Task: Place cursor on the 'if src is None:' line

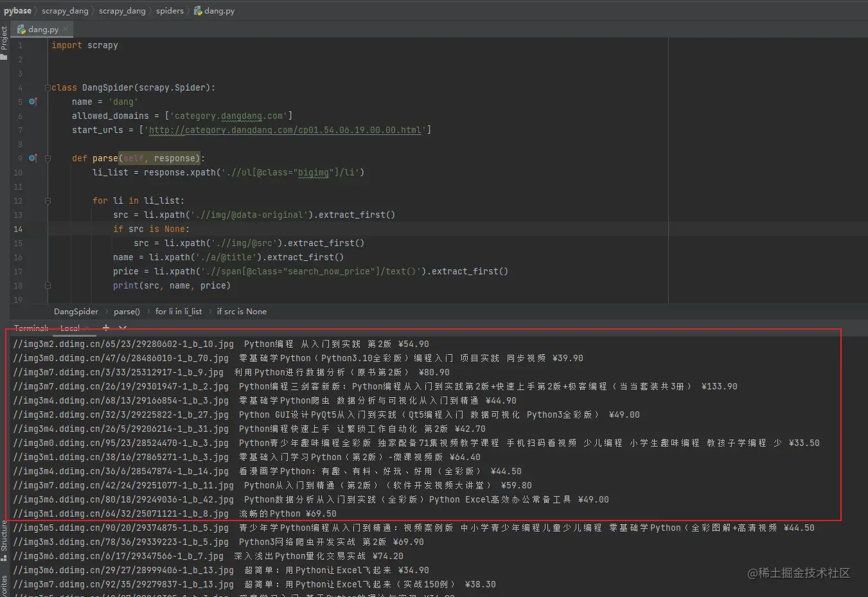Action: [152, 229]
